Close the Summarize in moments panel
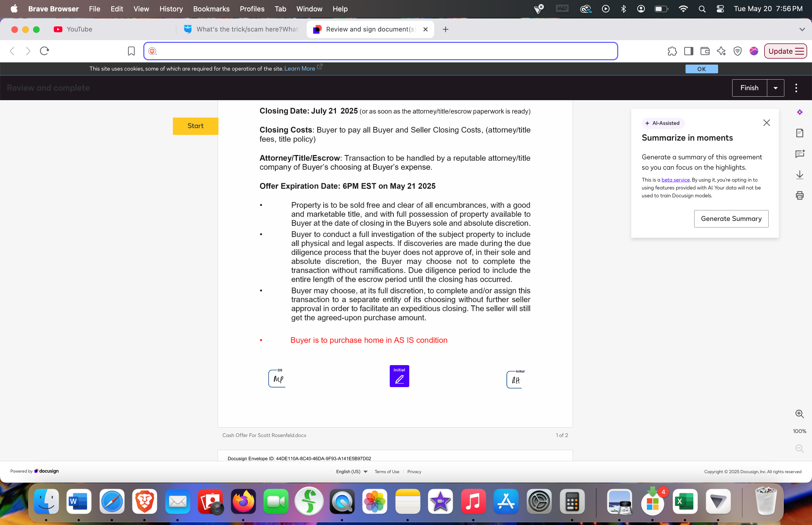The height and width of the screenshot is (525, 812). tap(766, 123)
